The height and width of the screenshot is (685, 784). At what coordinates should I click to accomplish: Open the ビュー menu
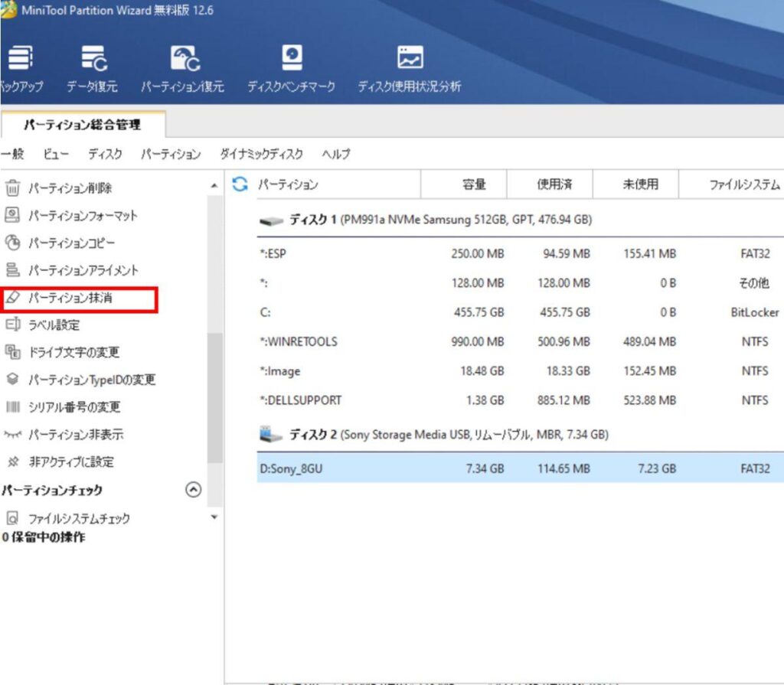tap(56, 154)
